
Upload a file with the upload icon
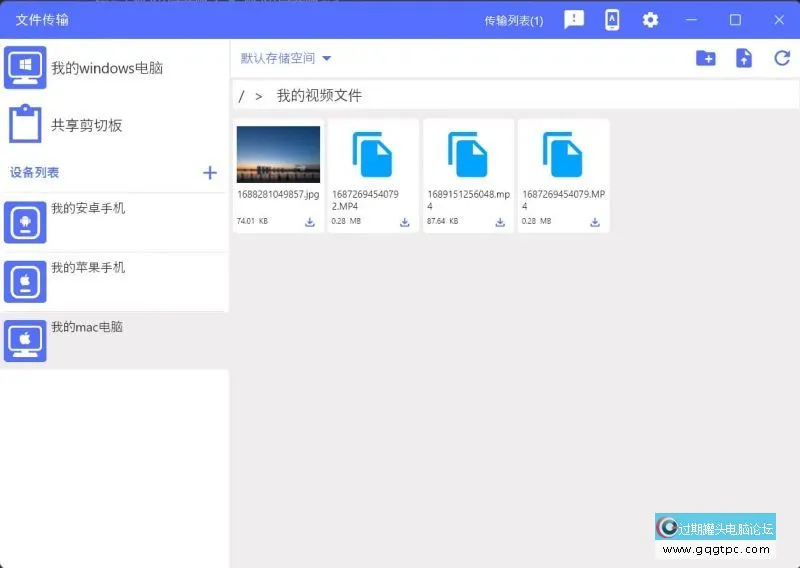tap(744, 58)
